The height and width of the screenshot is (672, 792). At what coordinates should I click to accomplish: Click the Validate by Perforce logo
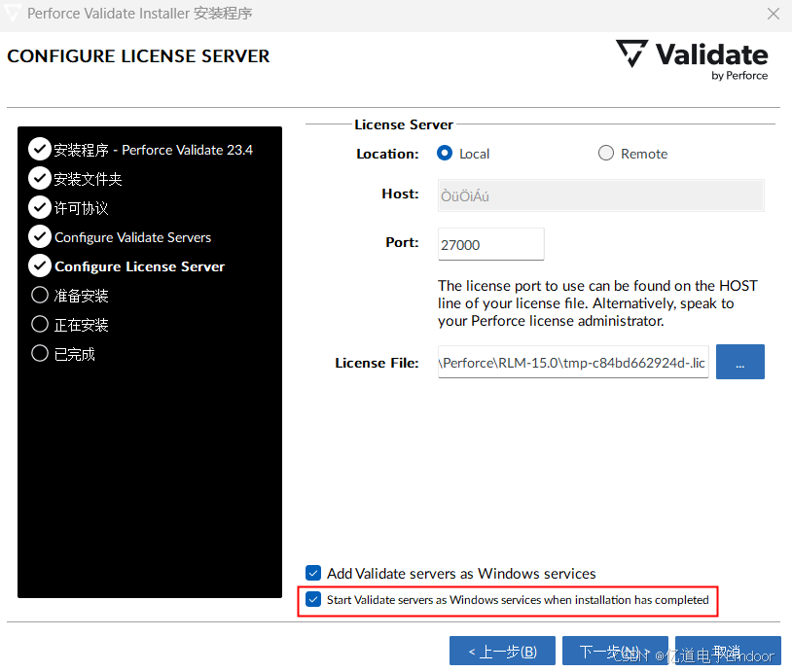point(691,59)
